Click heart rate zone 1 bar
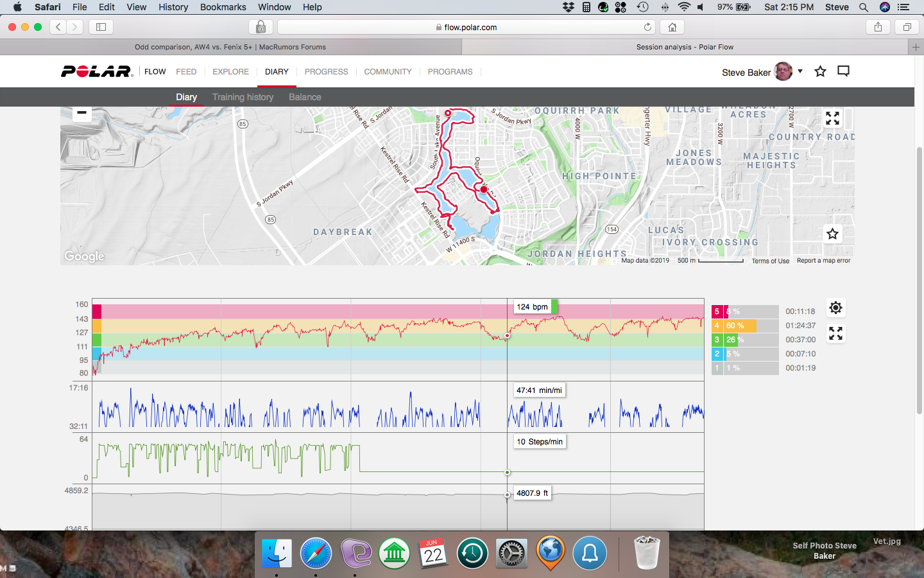This screenshot has width=924, height=578. click(744, 368)
